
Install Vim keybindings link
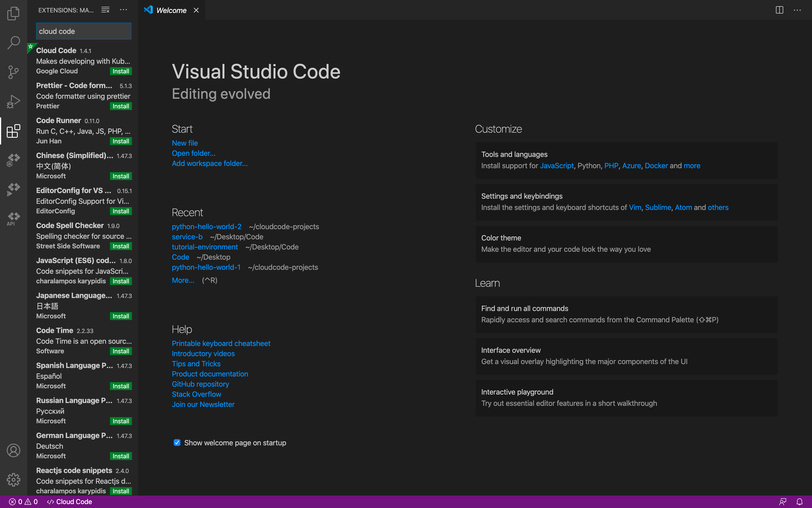[x=635, y=207]
